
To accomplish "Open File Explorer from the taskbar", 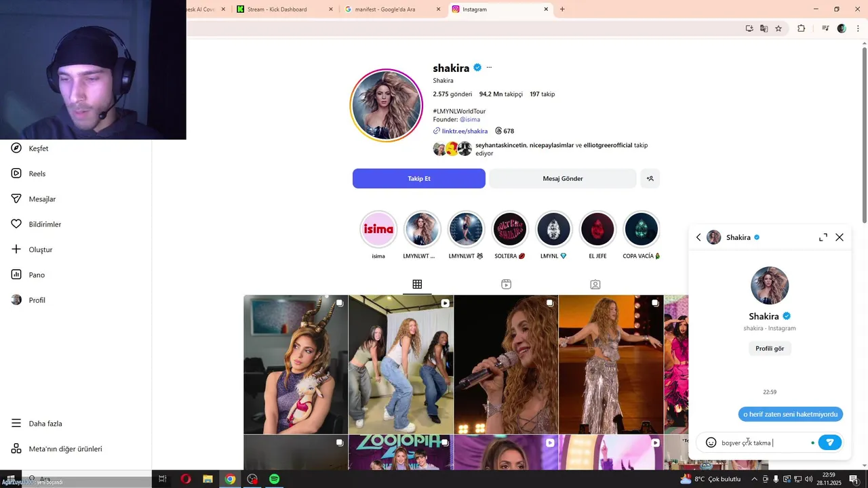I will click(208, 479).
